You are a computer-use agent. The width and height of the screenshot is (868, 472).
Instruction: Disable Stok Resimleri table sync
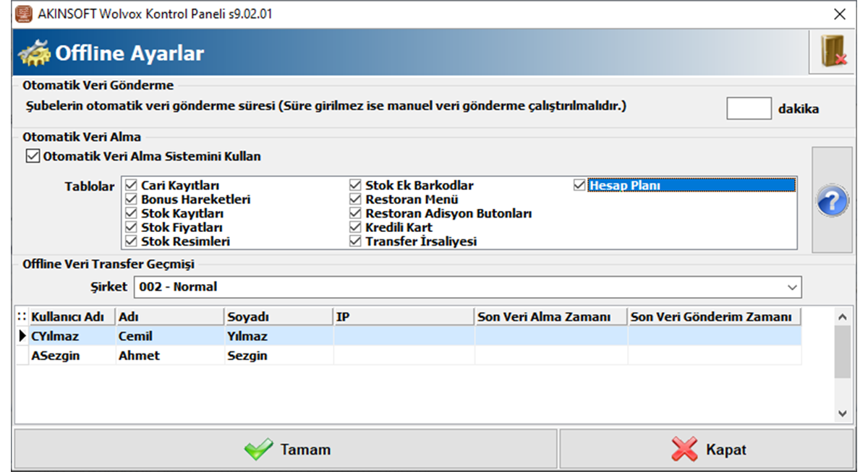(x=131, y=241)
